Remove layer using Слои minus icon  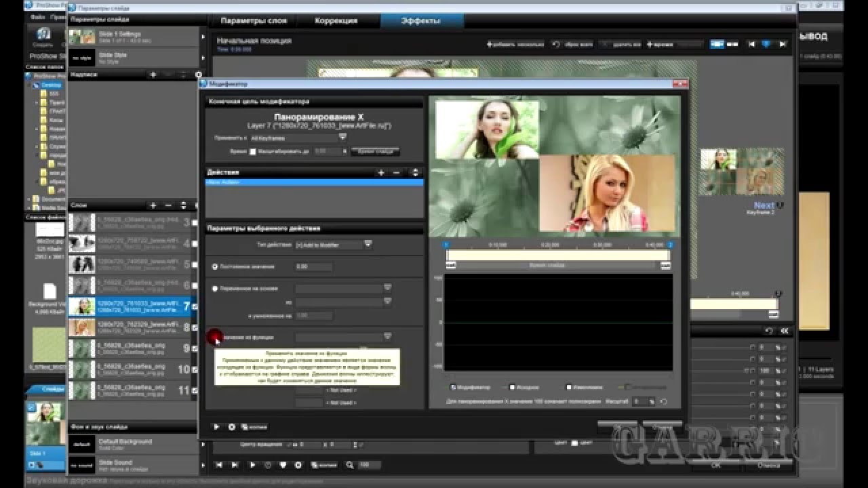point(168,205)
